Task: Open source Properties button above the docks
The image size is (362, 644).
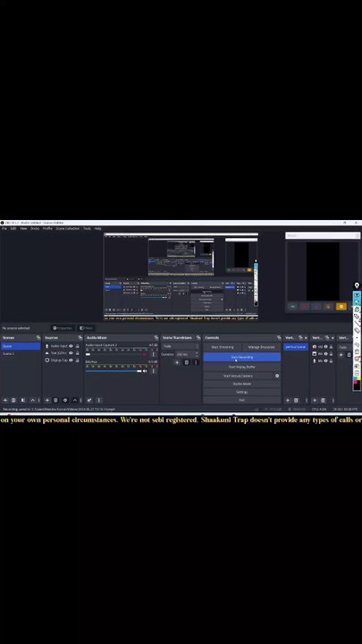Action: pos(63,328)
